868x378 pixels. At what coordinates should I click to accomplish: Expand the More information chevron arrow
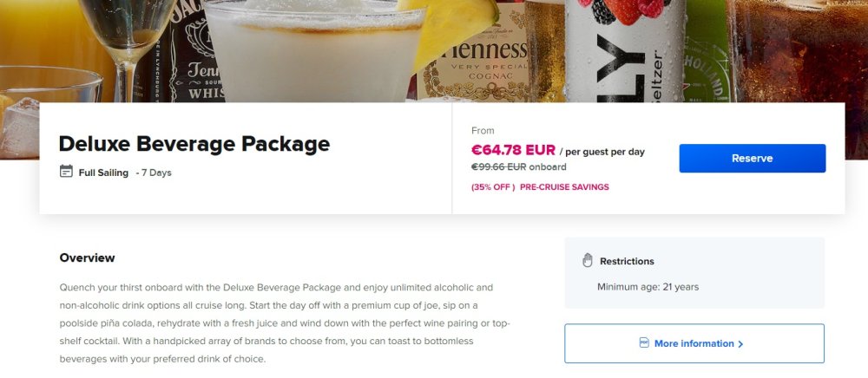pos(740,343)
